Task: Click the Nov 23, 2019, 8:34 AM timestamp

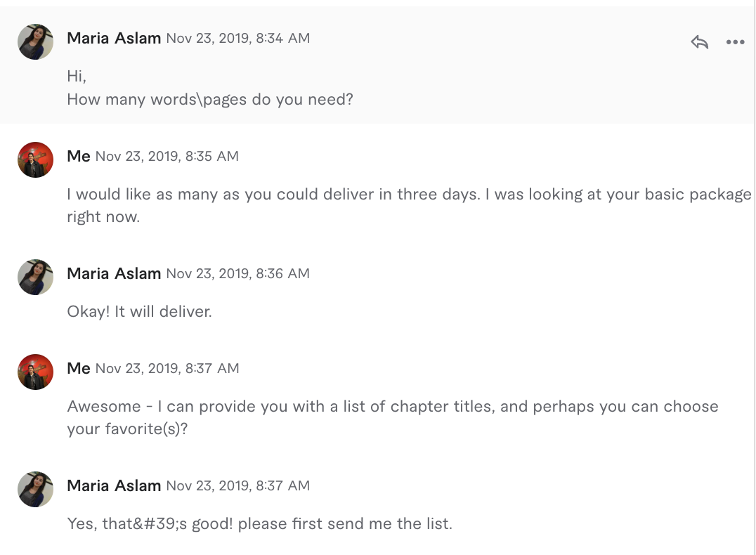Action: click(x=237, y=39)
